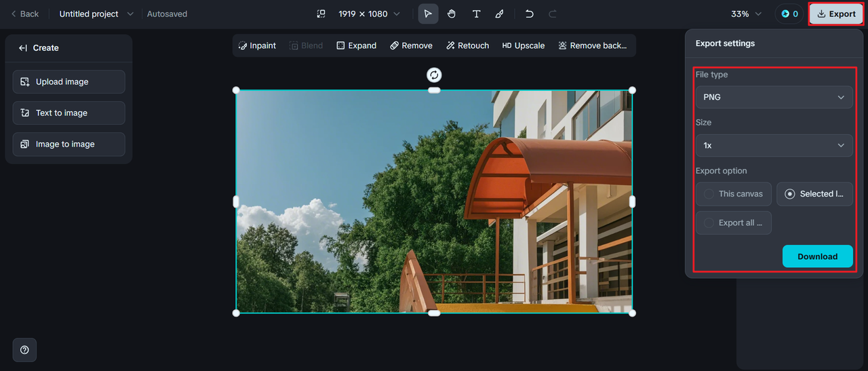Open the Size 1x dropdown
Image resolution: width=868 pixels, height=371 pixels.
(774, 145)
